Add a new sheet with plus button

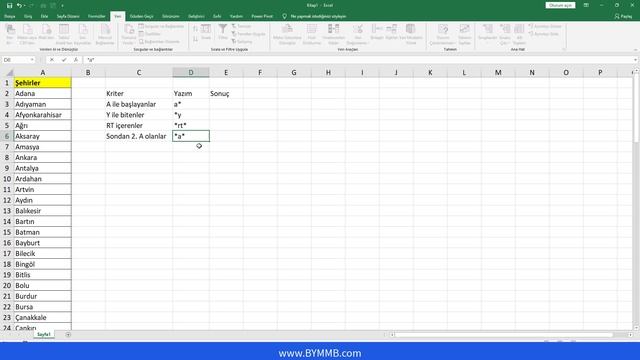68,334
